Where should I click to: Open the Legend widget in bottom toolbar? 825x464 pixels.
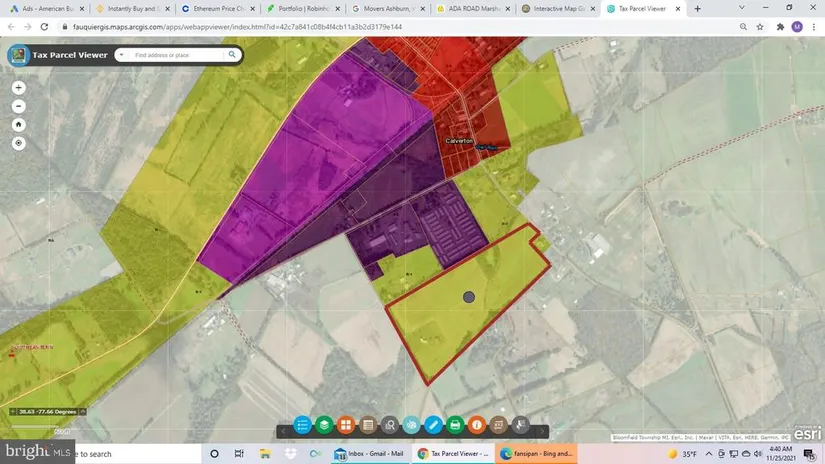pos(302,425)
